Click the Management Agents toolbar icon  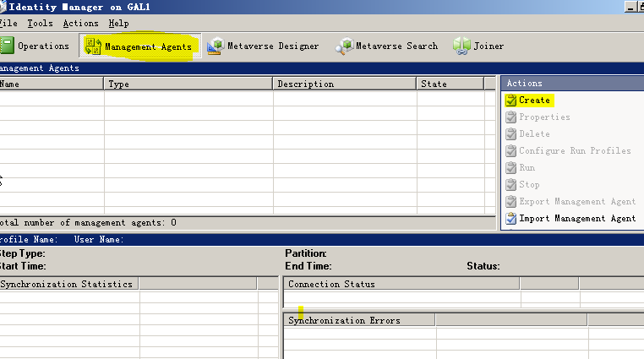click(x=93, y=46)
